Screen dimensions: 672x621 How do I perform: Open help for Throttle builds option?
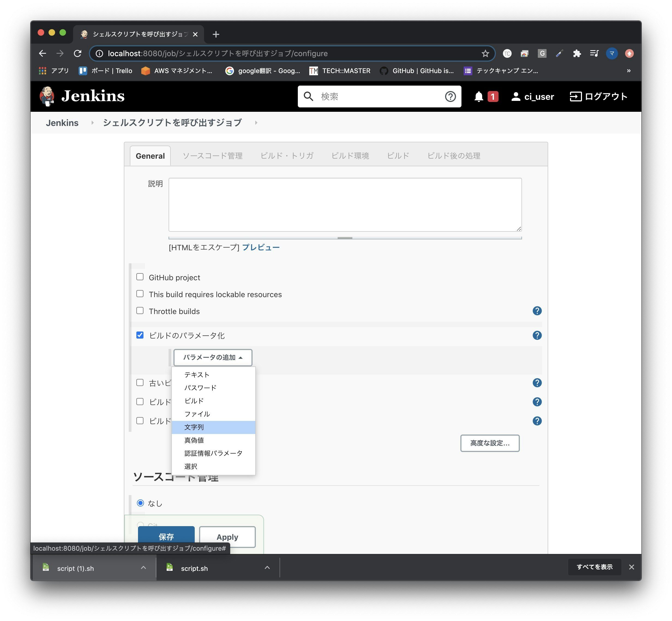pos(537,311)
